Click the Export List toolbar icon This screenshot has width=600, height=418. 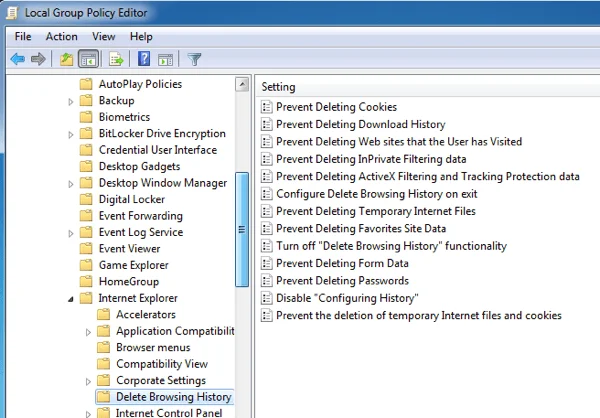tap(116, 59)
